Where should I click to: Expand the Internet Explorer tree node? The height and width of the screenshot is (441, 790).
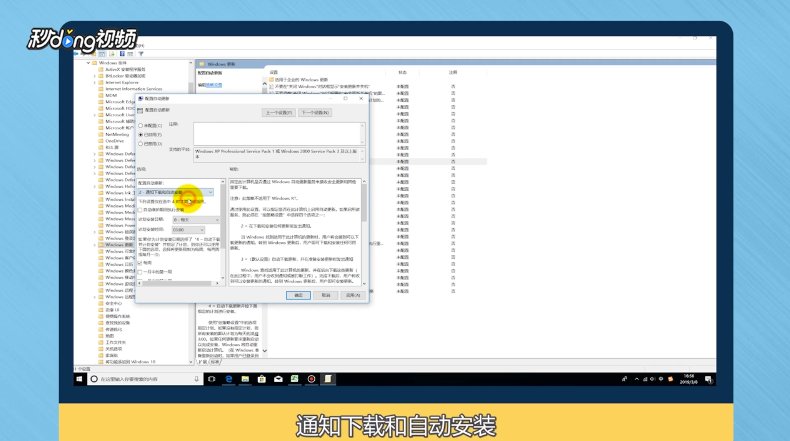(x=94, y=83)
